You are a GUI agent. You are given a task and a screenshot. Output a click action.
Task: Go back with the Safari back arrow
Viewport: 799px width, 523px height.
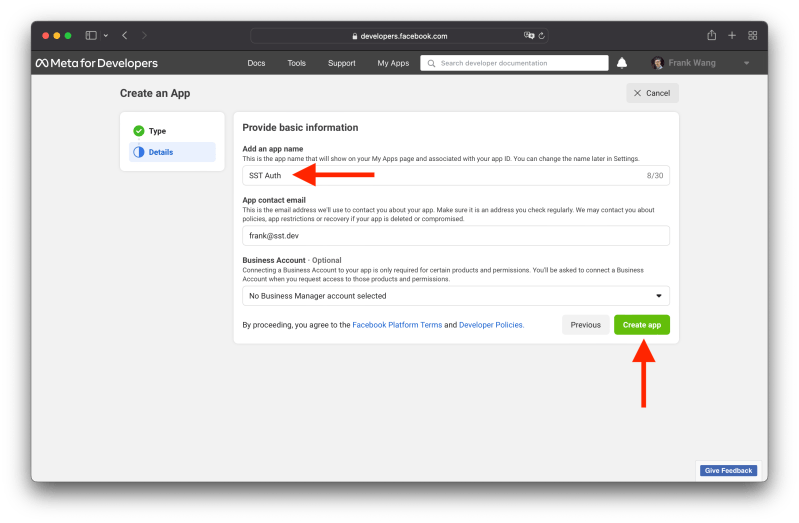(125, 35)
